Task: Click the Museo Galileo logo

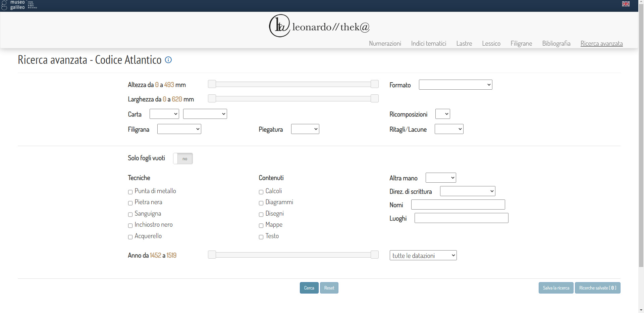Action: pos(19,5)
